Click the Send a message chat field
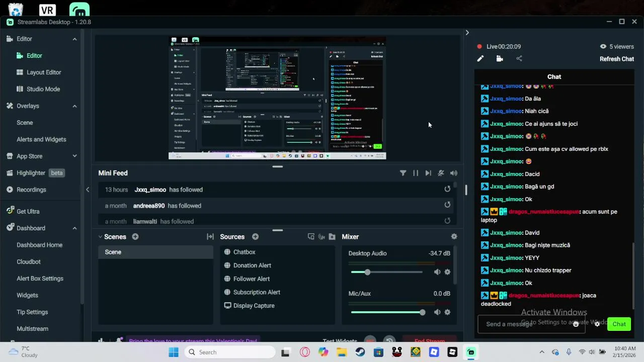 click(x=531, y=324)
